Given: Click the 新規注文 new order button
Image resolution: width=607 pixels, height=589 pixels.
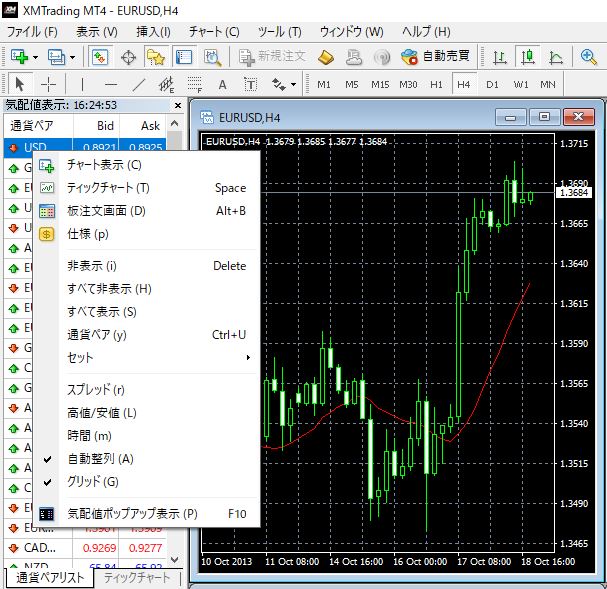Looking at the screenshot, I should coord(272,57).
